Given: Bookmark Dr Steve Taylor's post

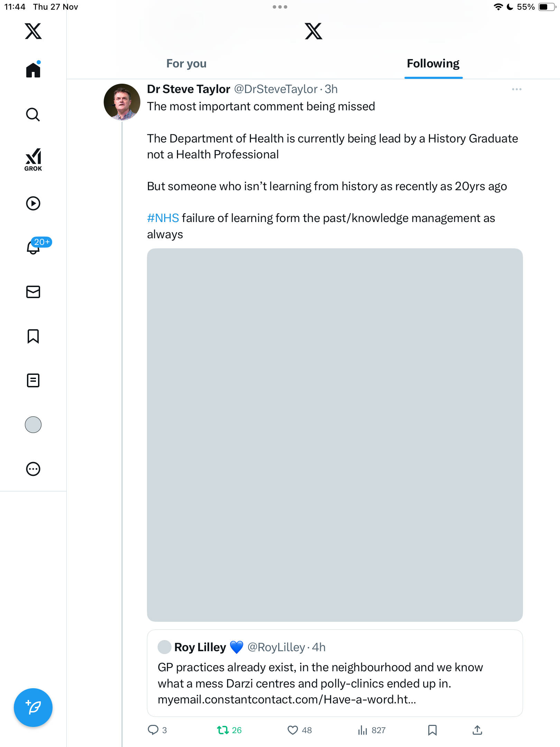Looking at the screenshot, I should pyautogui.click(x=432, y=730).
